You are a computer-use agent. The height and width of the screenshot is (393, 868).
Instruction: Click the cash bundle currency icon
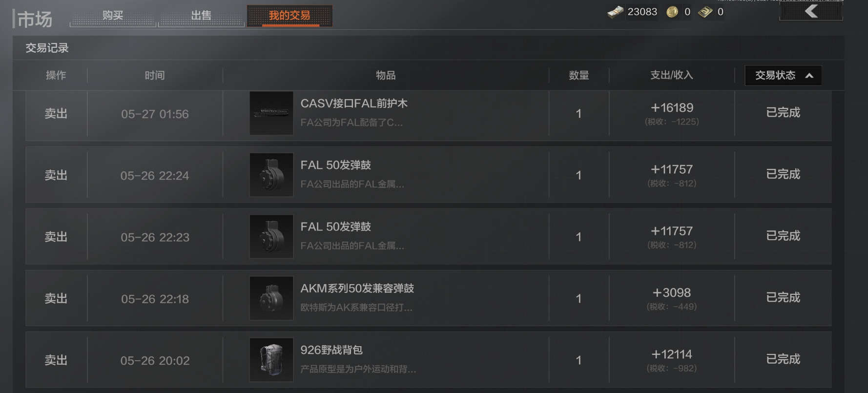615,12
